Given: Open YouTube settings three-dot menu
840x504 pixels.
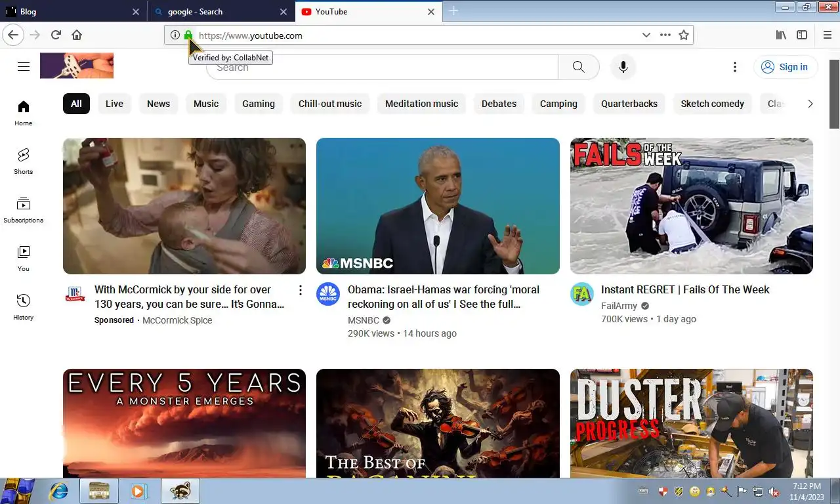Looking at the screenshot, I should click(x=735, y=67).
